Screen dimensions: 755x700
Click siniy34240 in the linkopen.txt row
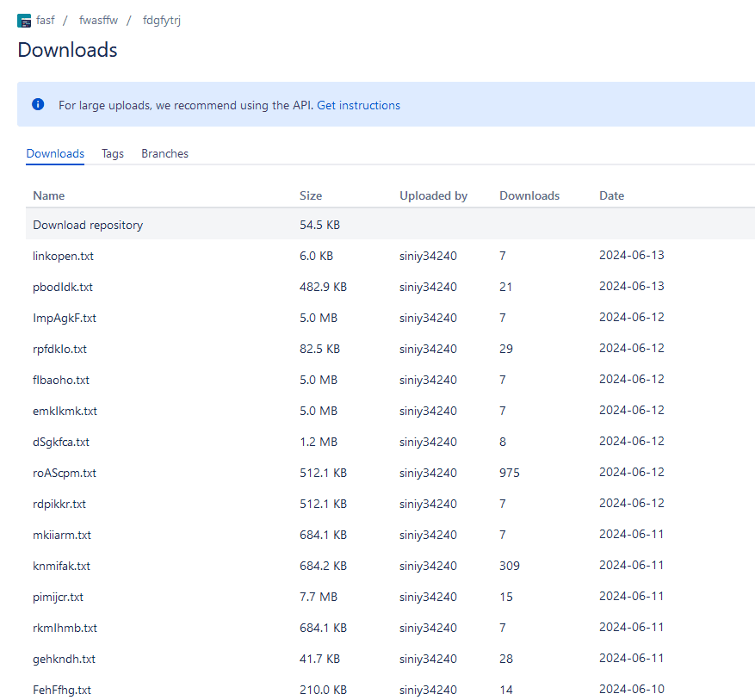[x=428, y=256]
